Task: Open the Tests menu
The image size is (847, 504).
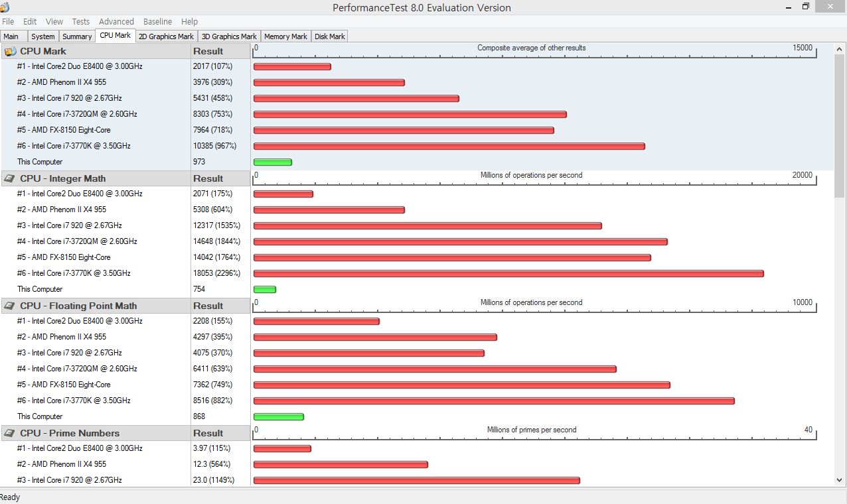Action: pyautogui.click(x=81, y=22)
